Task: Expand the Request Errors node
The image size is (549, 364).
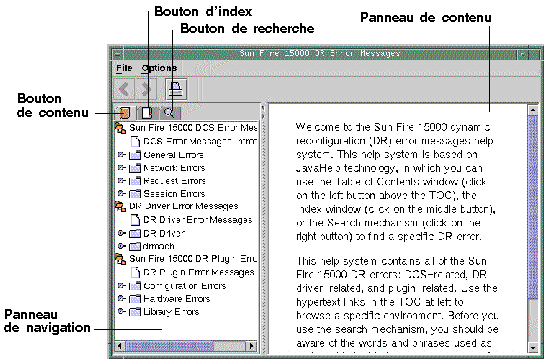Action: (121, 181)
